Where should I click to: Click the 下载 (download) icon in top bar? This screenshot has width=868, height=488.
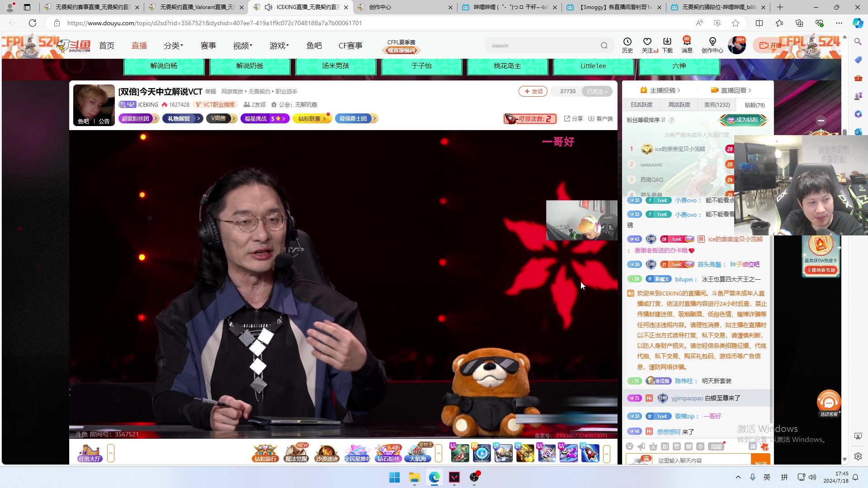[x=668, y=45]
